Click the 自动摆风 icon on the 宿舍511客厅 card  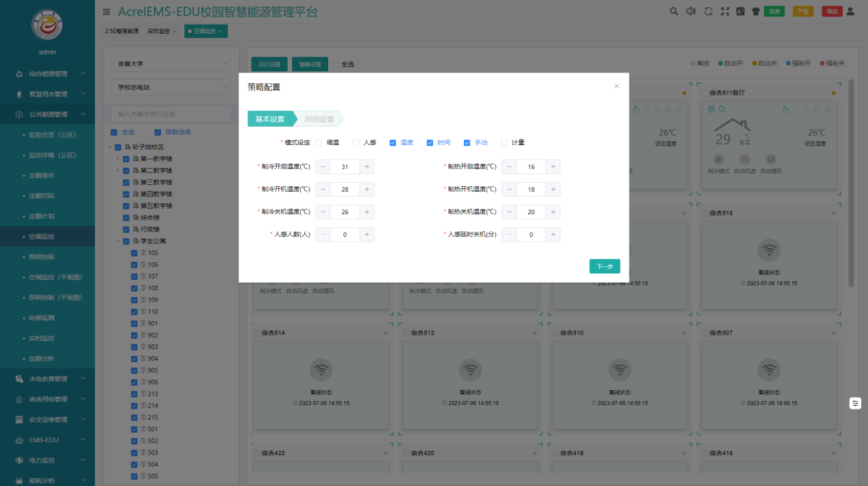tap(771, 159)
